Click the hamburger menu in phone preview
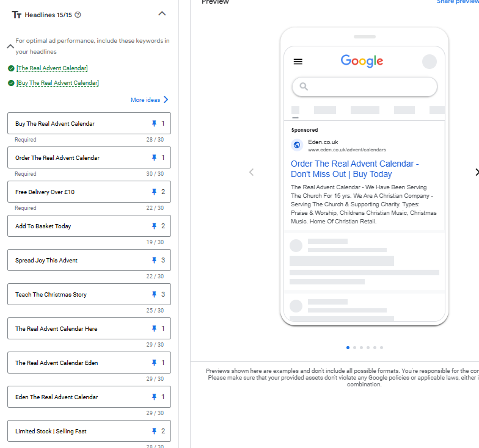 point(298,62)
